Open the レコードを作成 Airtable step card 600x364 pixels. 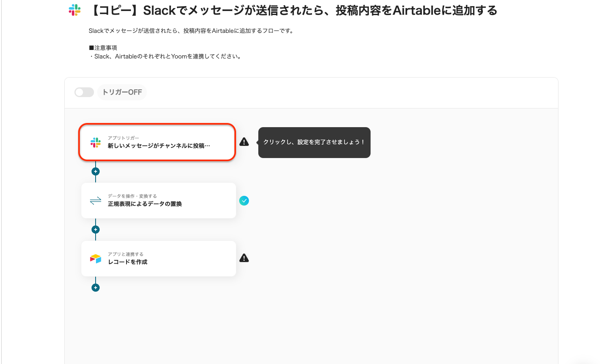[159, 259]
